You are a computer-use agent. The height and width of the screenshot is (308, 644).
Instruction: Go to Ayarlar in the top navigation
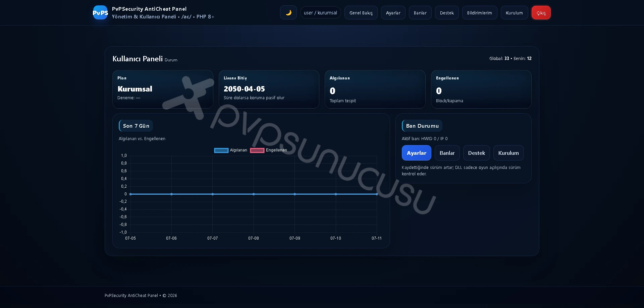393,13
